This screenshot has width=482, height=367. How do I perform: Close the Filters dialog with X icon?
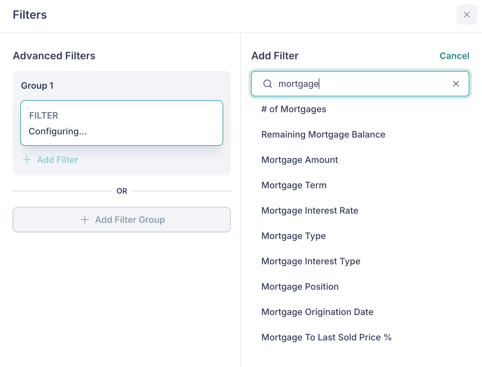[466, 15]
